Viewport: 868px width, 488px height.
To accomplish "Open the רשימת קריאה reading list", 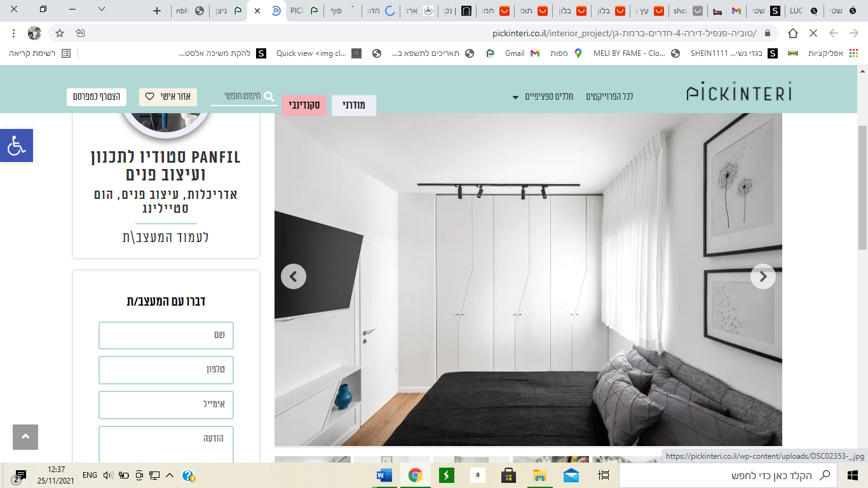I will pos(40,53).
